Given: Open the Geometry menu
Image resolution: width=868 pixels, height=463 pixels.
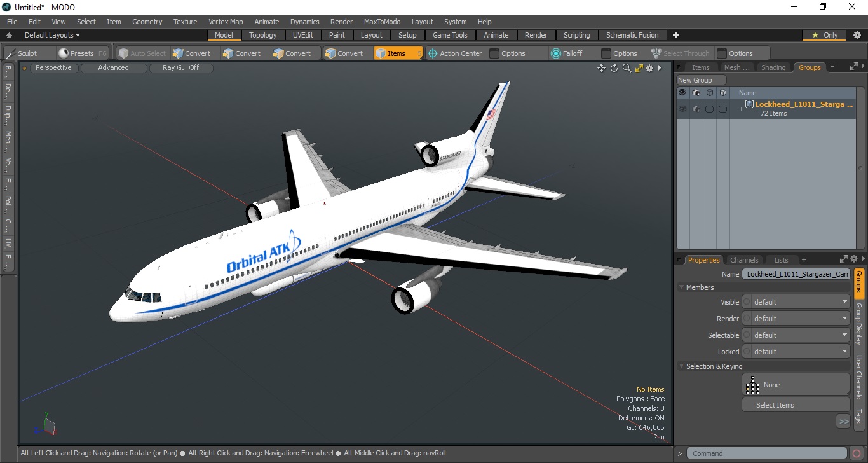Looking at the screenshot, I should pos(147,22).
